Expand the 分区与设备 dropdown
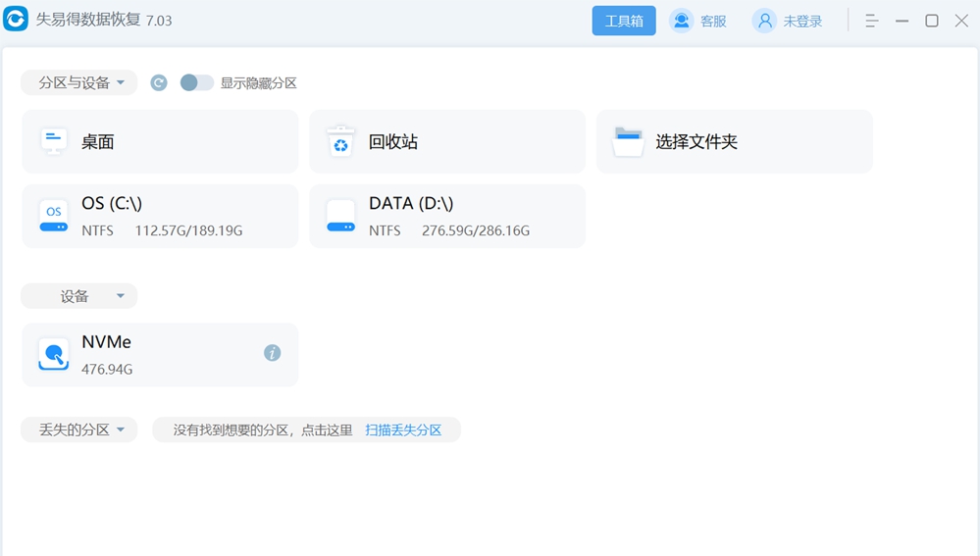Screen dimensions: 980x556 [79, 82]
